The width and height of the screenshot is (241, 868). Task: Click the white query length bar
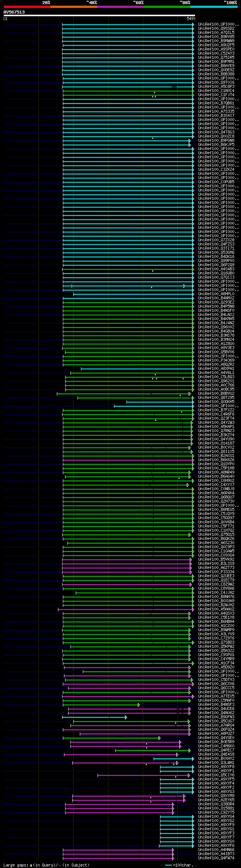point(99,16)
